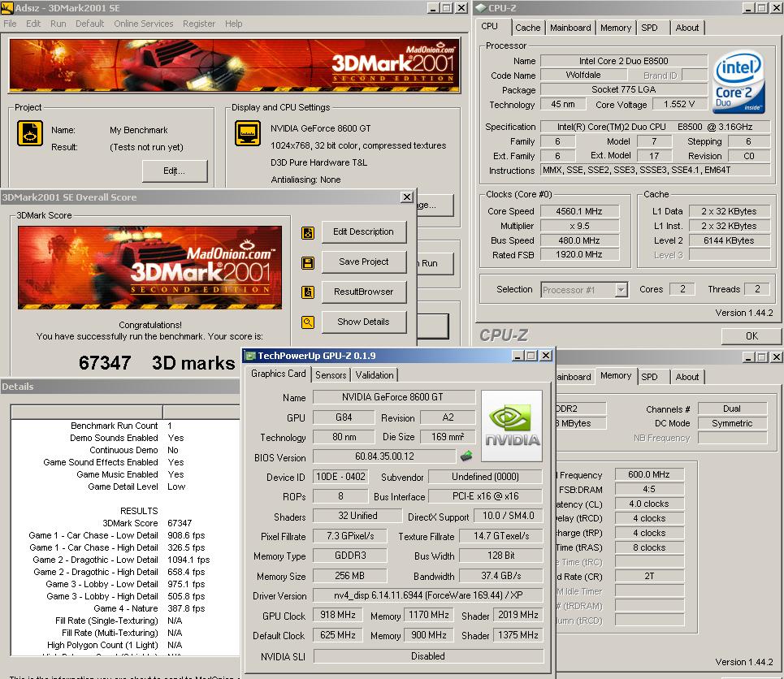Click the Memory clock 1170 MHz value

[428, 615]
